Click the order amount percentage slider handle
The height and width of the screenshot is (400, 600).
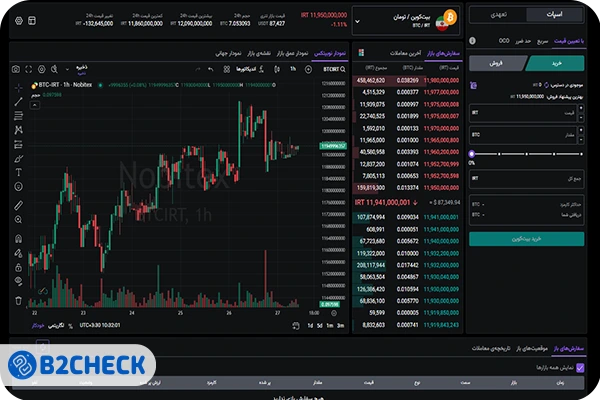(472, 153)
